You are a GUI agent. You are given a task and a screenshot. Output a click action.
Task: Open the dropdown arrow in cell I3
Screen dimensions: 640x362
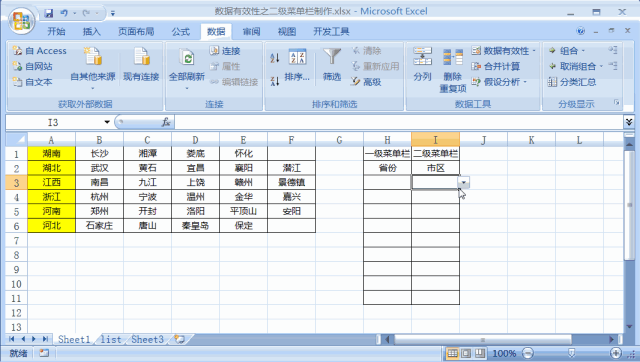pos(464,182)
